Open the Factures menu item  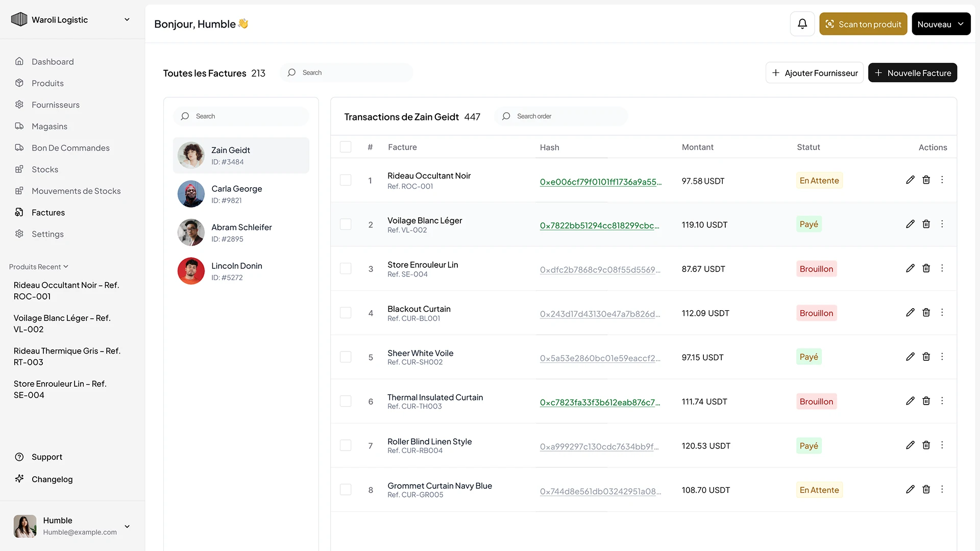pyautogui.click(x=48, y=212)
